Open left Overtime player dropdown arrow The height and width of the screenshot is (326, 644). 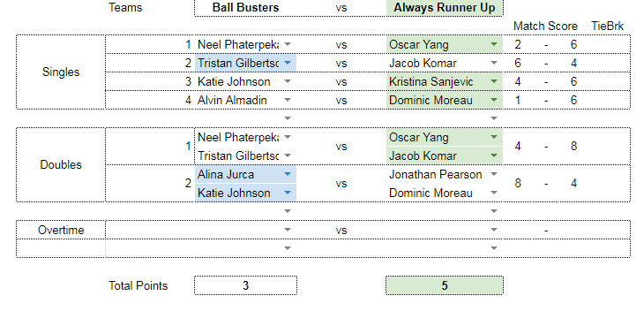[x=288, y=230]
